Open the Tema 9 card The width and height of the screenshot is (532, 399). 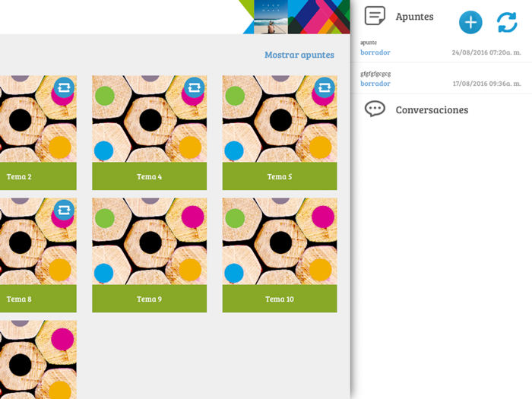coord(149,255)
